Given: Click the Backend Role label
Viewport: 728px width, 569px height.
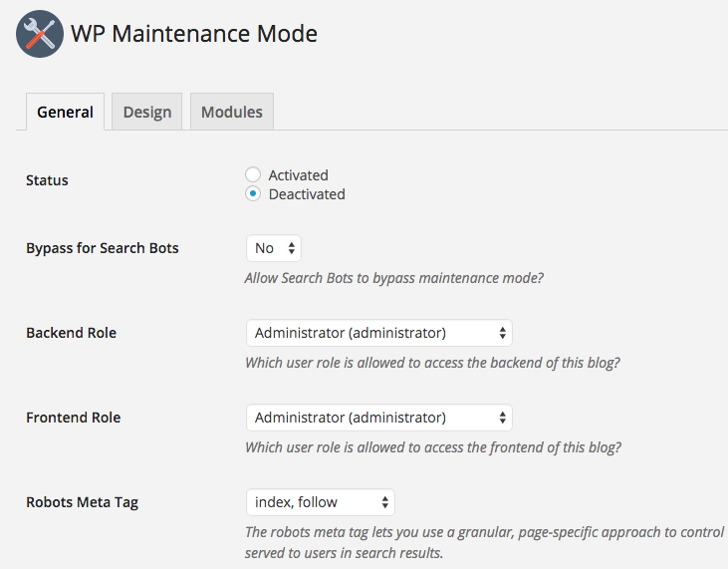Looking at the screenshot, I should point(71,333).
